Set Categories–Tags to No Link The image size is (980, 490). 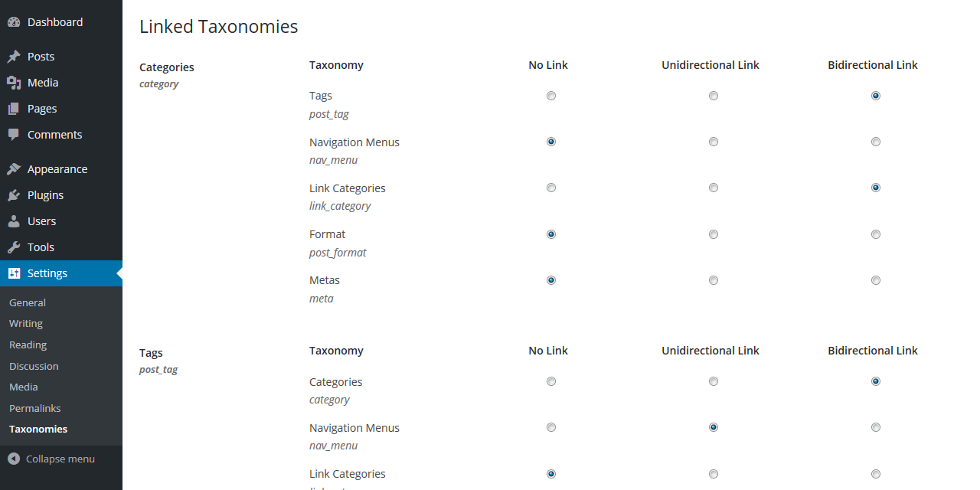tap(551, 96)
